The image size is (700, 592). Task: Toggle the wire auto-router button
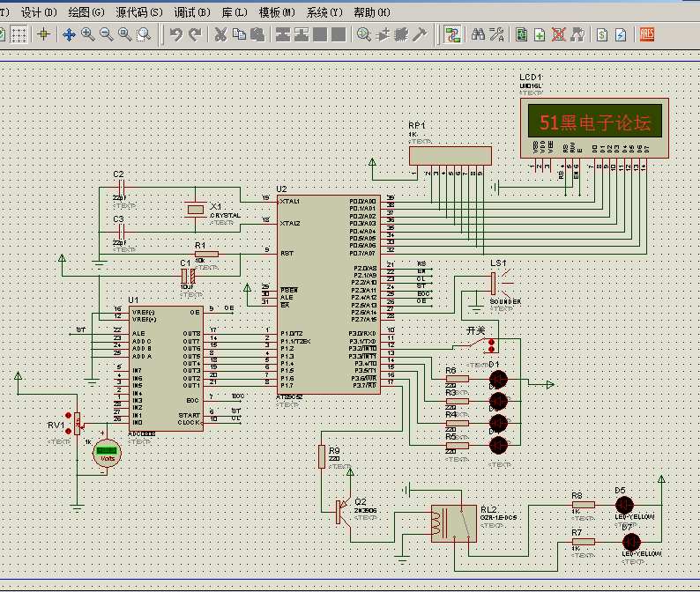[453, 34]
